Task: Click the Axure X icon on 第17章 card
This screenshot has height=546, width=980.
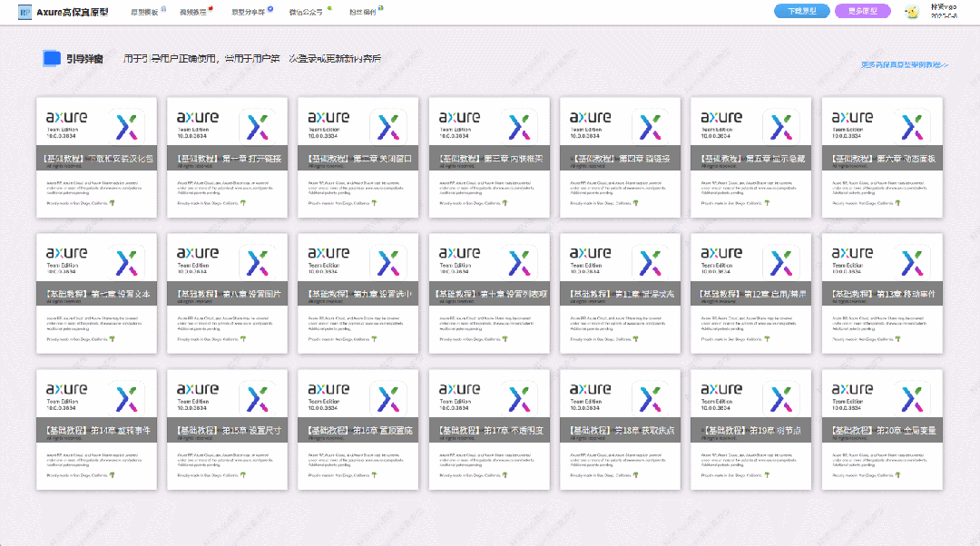Action: (520, 398)
